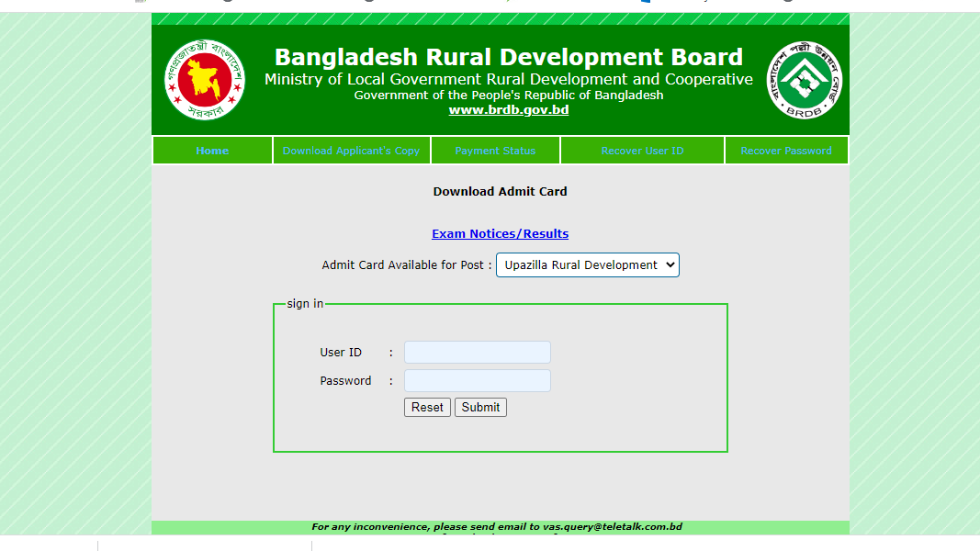
Task: Click the 'User ID' label
Action: point(341,353)
